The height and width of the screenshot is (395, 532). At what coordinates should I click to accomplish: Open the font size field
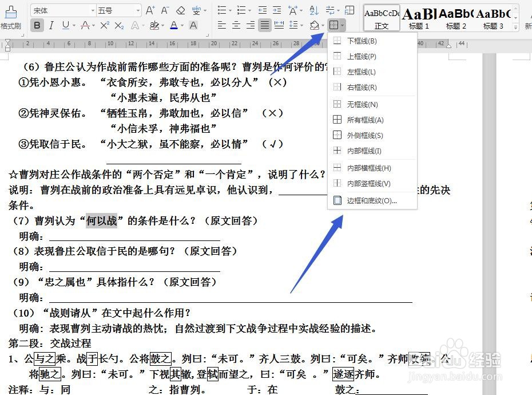click(x=114, y=9)
